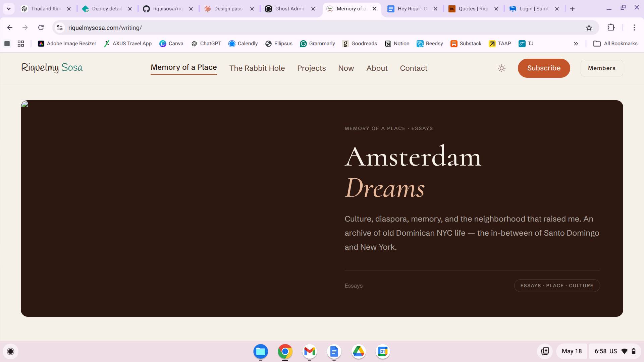View site information icon in address bar
The image size is (644, 362).
(x=60, y=28)
